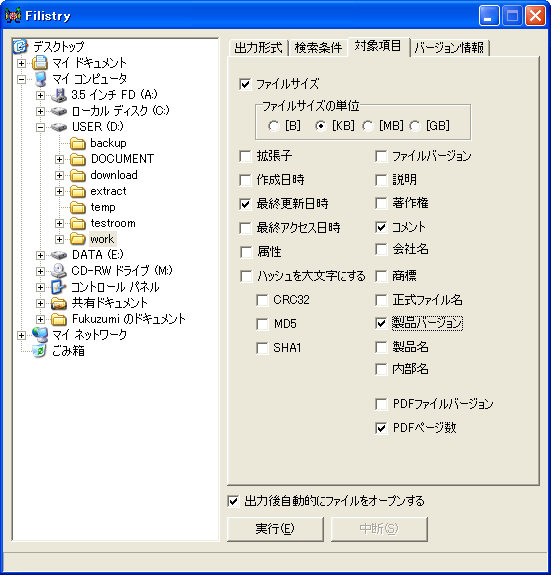Click the 実行(E) button

275,529
